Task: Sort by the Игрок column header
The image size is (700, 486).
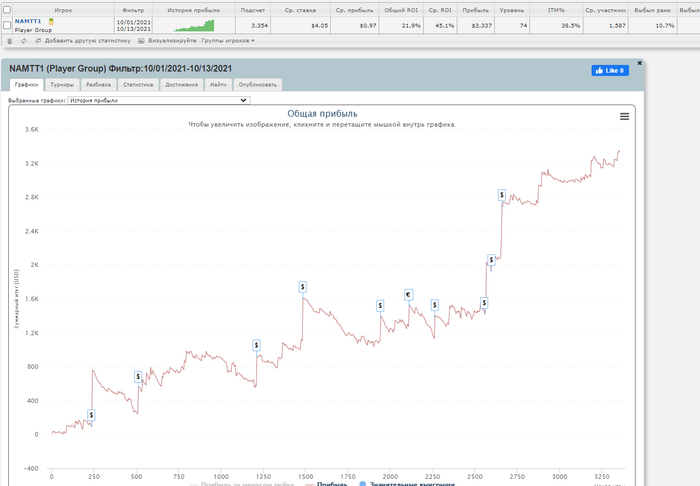Action: tap(63, 10)
